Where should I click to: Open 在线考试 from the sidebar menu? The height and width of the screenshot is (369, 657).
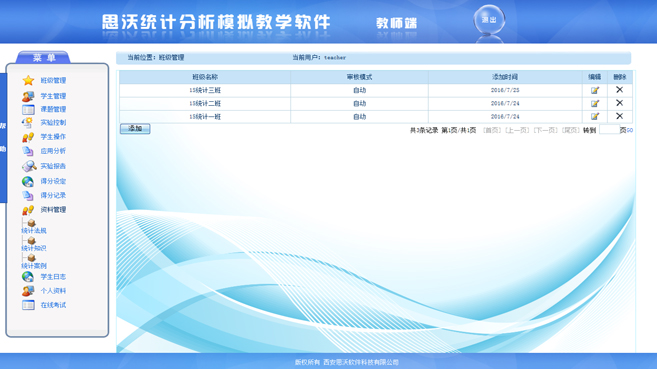(53, 305)
